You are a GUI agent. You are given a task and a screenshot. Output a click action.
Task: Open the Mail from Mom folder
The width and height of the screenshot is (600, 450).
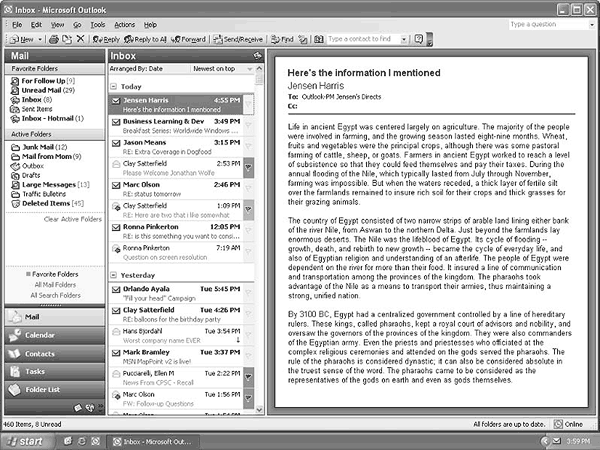click(46, 157)
